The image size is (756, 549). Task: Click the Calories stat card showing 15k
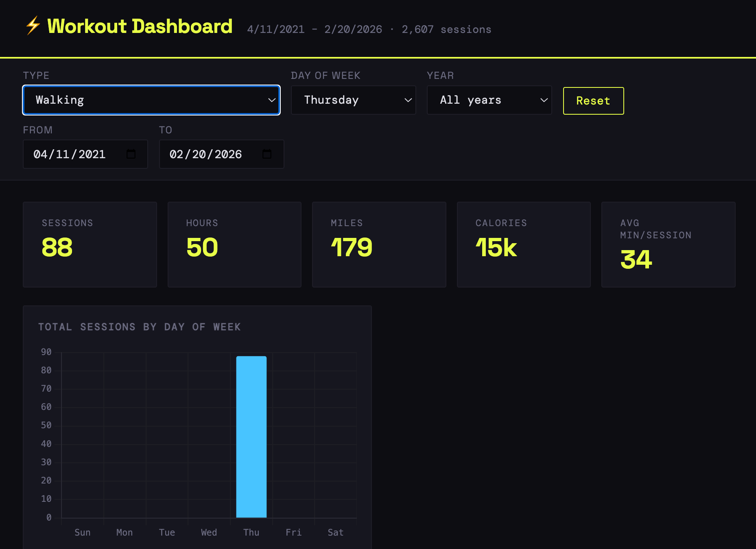coord(524,244)
